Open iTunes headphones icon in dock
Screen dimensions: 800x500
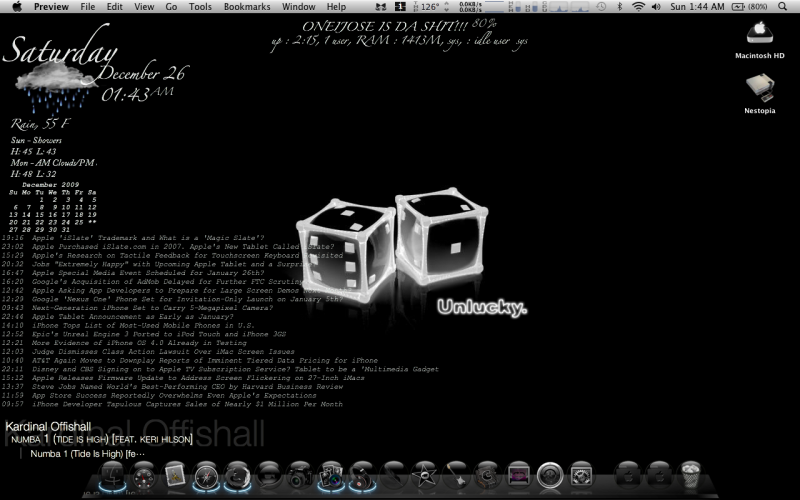(362, 477)
